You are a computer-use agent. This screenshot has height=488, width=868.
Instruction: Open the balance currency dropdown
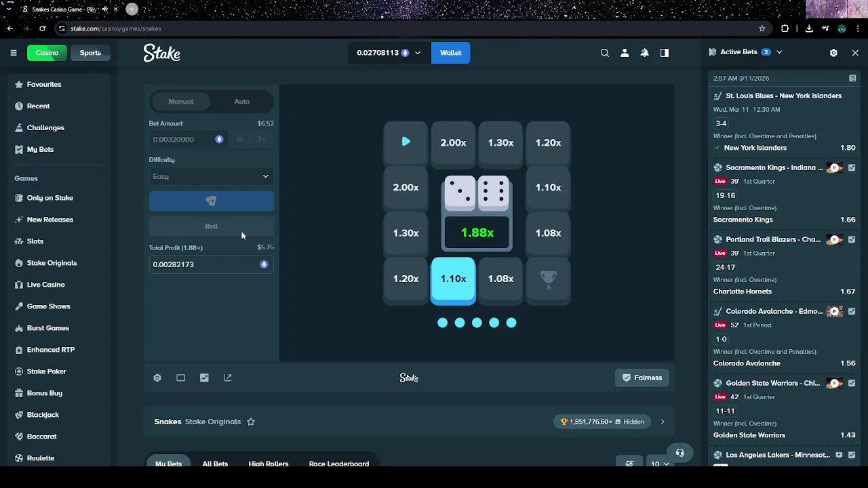click(389, 53)
